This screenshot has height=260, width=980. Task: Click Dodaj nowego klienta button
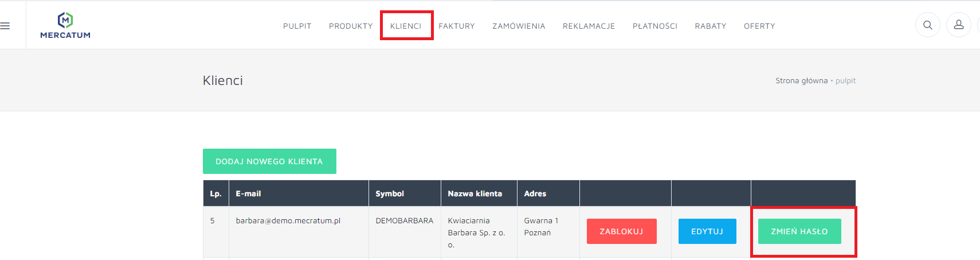point(269,161)
